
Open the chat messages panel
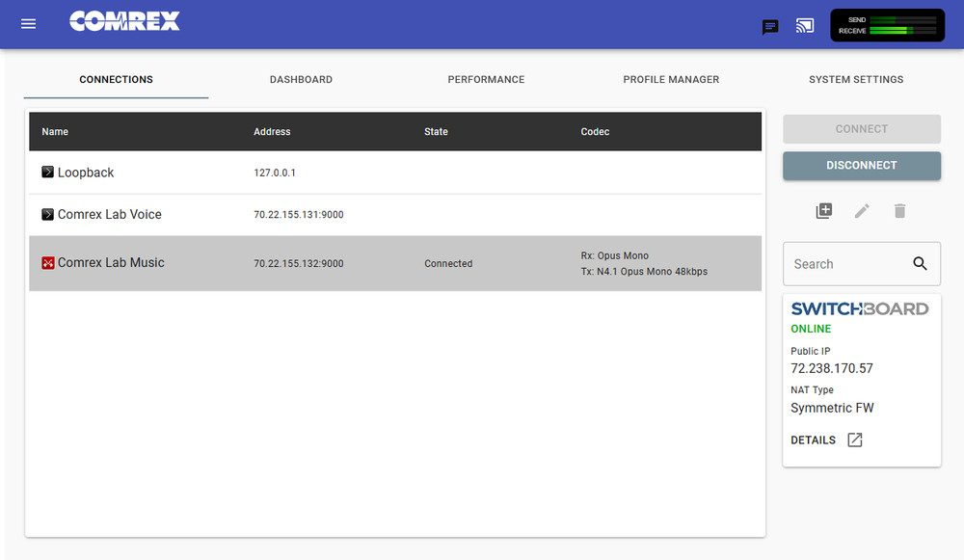click(x=770, y=27)
